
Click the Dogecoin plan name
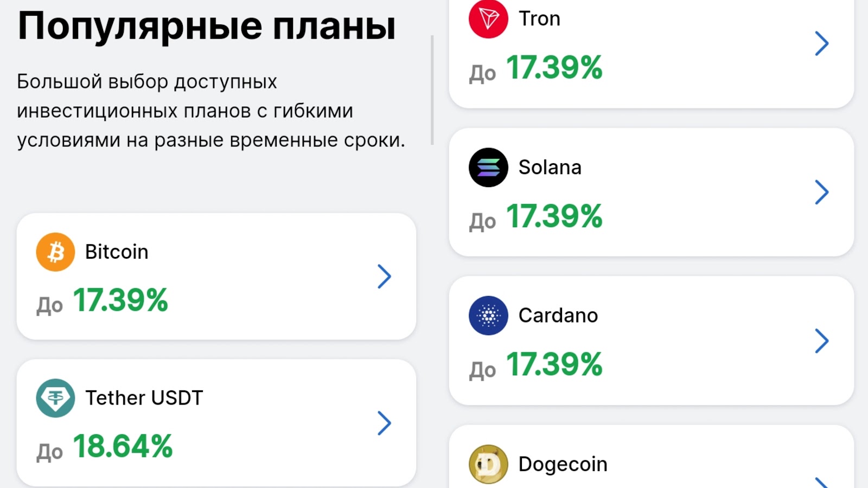pos(563,464)
